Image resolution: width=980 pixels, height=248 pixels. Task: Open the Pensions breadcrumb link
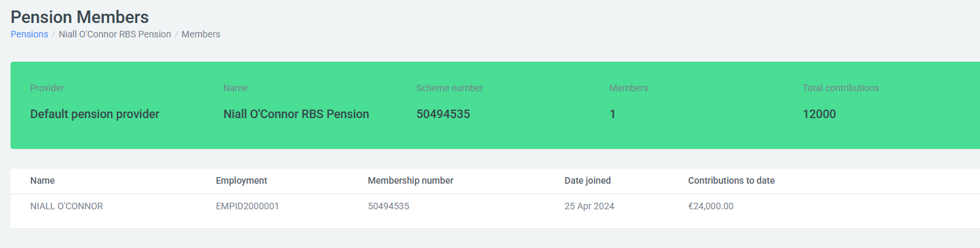point(29,34)
